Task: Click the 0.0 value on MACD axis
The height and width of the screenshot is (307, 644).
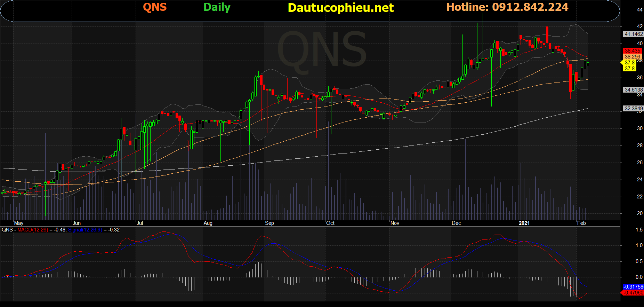Action: [x=639, y=277]
